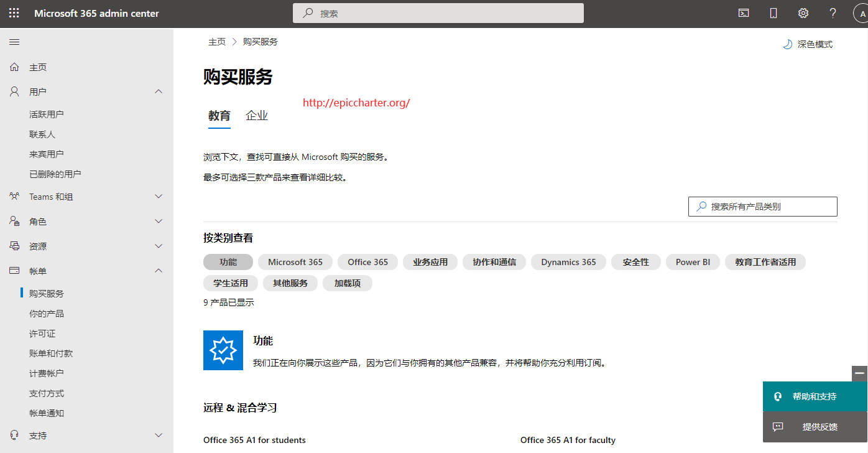Click the moon icon beside 深色模式
This screenshot has width=868, height=453.
tap(787, 44)
